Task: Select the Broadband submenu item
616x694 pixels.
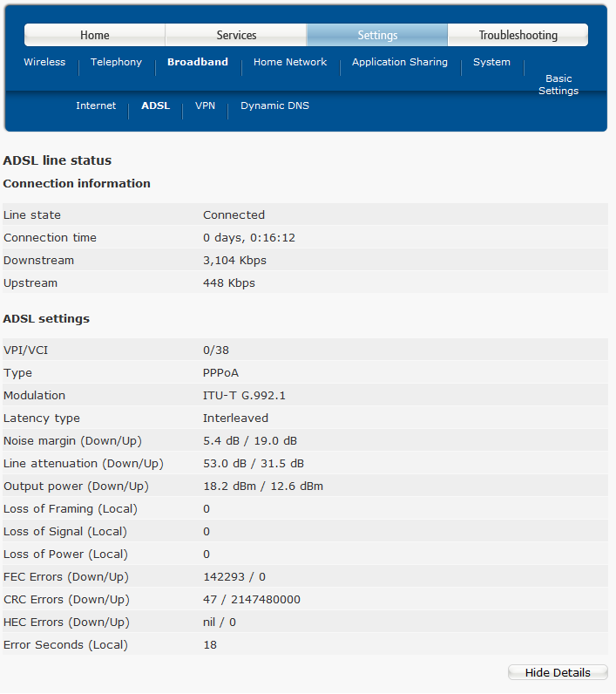Action: click(198, 63)
